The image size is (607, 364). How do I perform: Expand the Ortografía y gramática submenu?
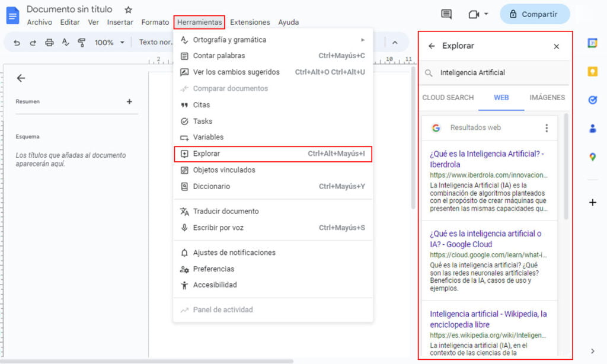point(363,40)
